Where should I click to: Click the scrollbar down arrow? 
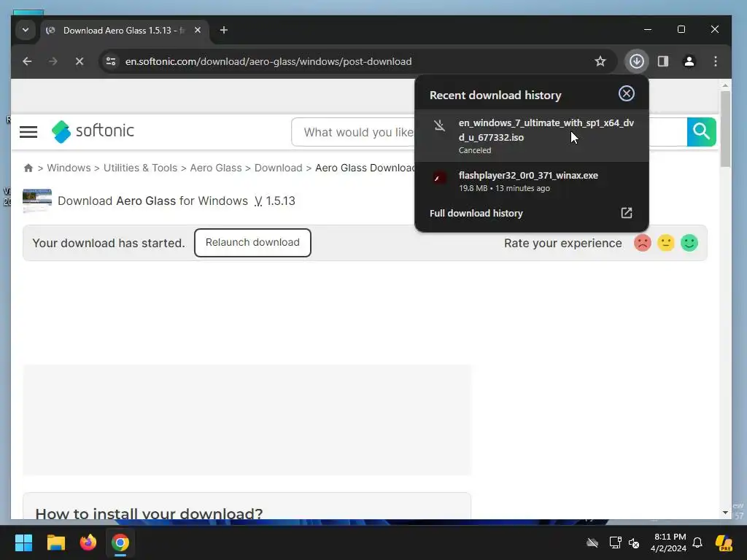[725, 513]
